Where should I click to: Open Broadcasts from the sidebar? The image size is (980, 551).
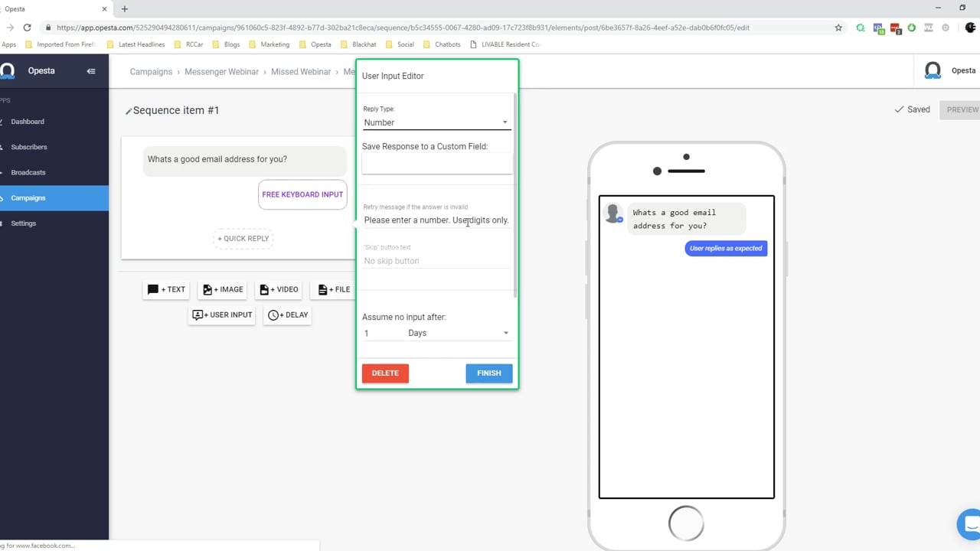click(28, 172)
